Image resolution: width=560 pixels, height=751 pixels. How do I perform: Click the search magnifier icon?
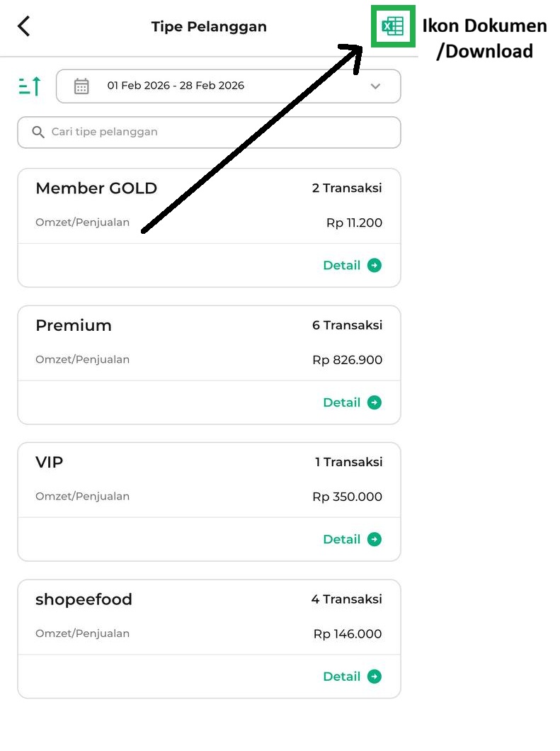[38, 132]
